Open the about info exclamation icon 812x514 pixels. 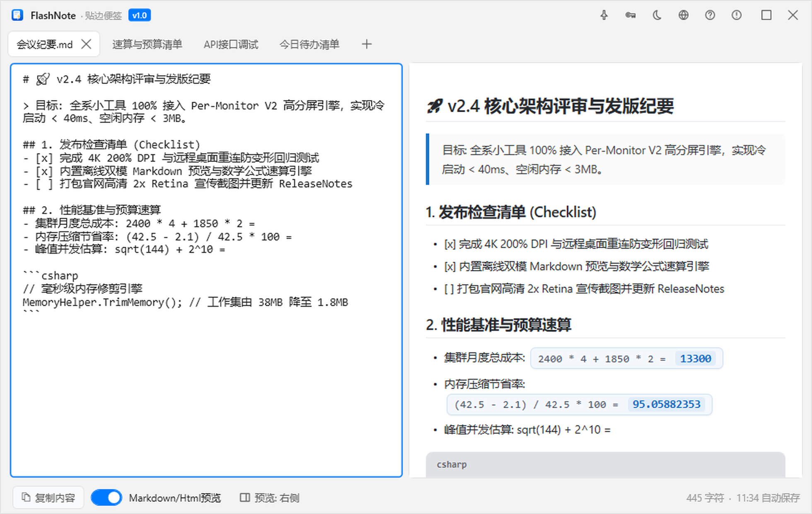pyautogui.click(x=737, y=15)
